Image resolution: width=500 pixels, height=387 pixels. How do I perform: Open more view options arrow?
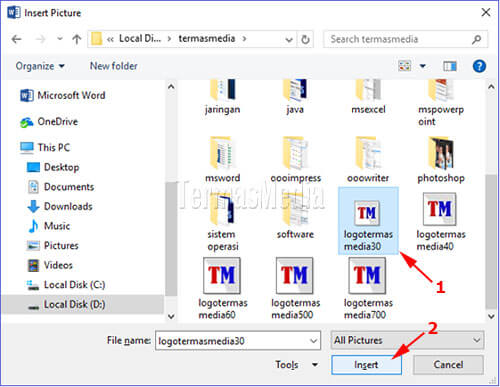pos(423,66)
